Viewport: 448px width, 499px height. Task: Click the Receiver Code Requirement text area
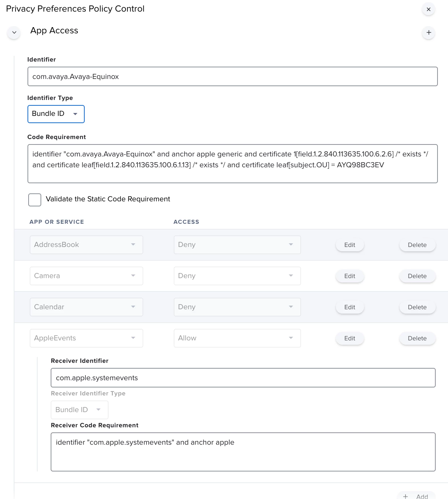(243, 452)
